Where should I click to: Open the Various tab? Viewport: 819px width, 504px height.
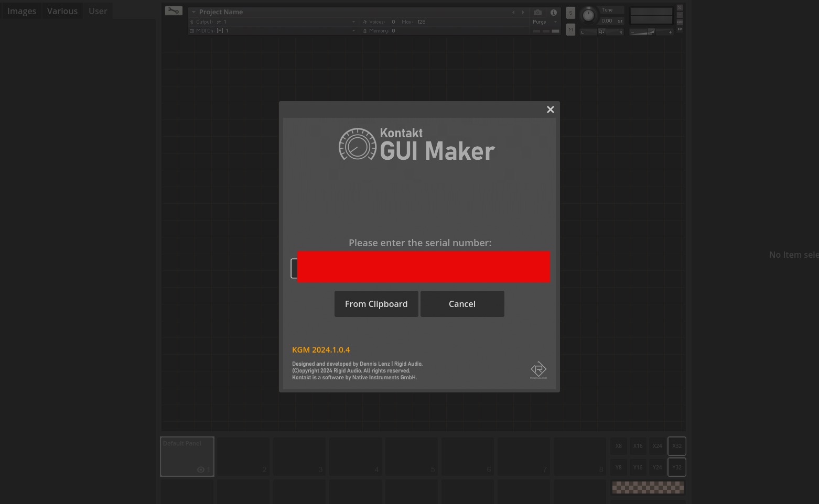pos(62,11)
